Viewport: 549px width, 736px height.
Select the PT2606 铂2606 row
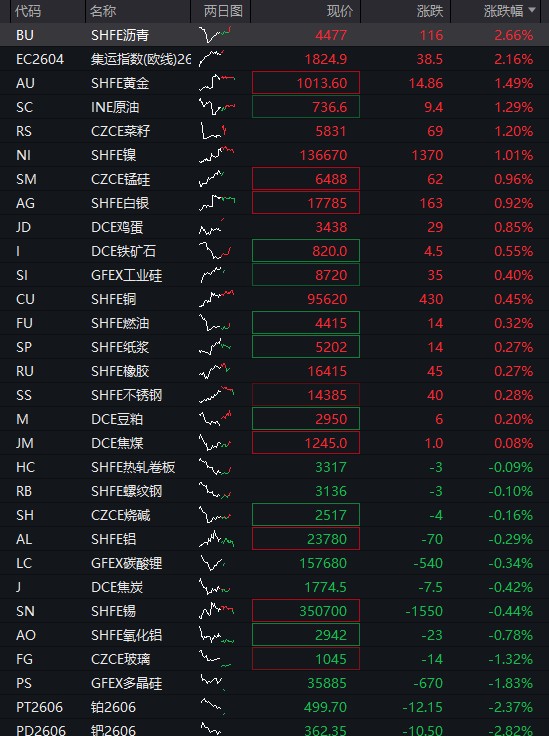(274, 707)
